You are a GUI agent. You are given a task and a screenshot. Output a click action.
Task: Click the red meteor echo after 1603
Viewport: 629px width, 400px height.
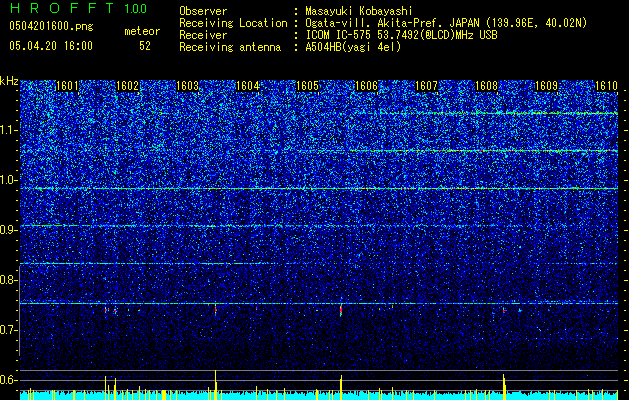coord(215,310)
